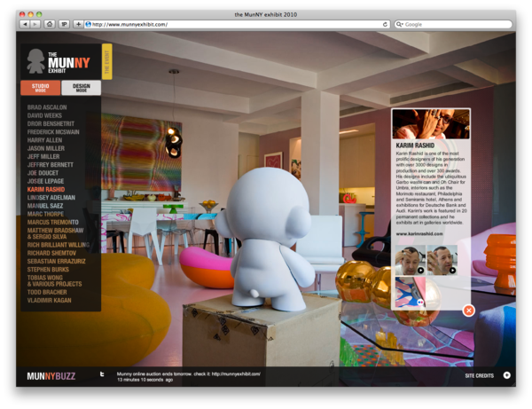
Task: Play the first Karim Rashid video thumbnail
Action: (x=411, y=260)
